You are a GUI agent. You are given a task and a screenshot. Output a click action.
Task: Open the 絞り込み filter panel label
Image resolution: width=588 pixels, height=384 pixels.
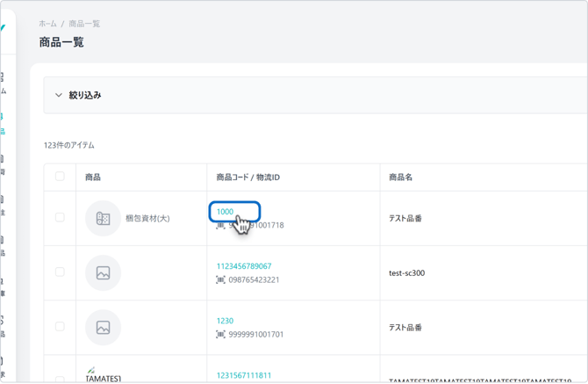coord(85,95)
